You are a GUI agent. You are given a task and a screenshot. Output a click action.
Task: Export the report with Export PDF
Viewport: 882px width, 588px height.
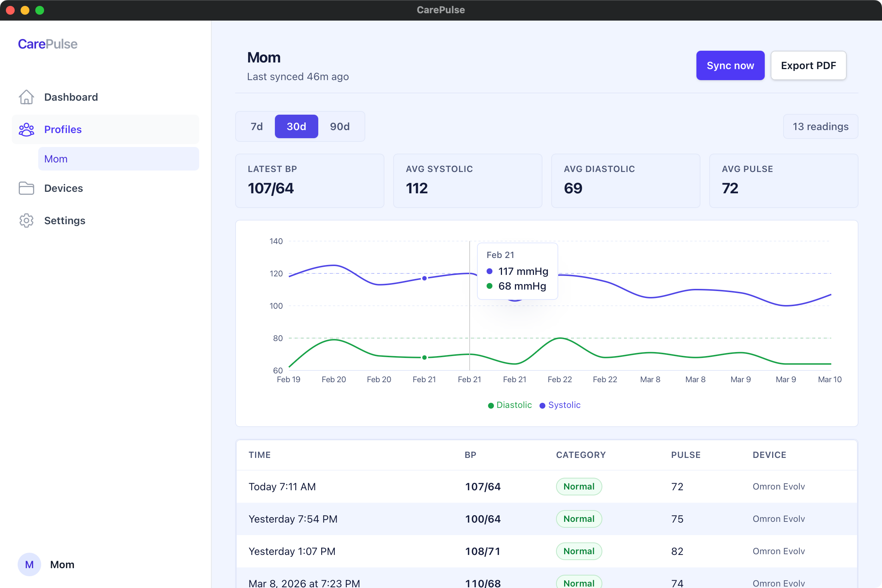coord(808,65)
